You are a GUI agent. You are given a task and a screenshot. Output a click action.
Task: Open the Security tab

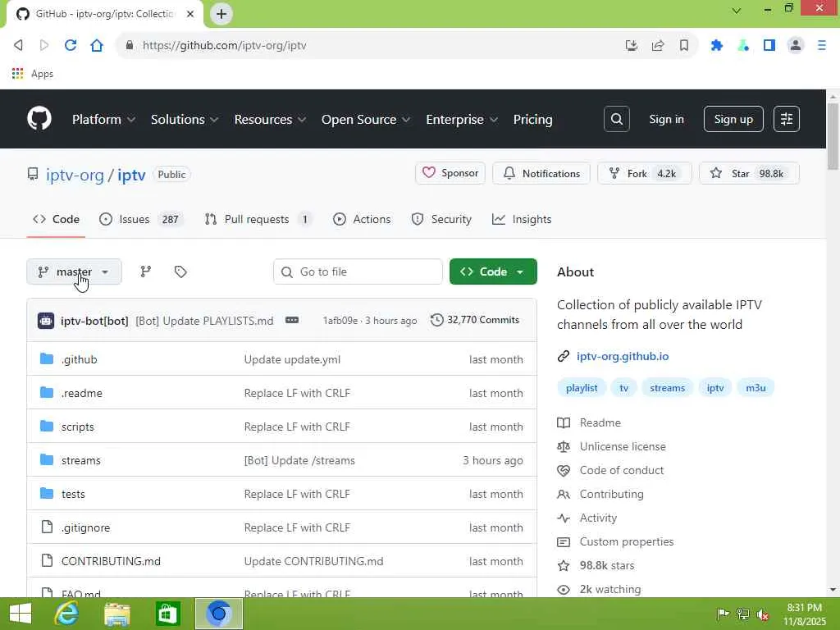point(441,219)
